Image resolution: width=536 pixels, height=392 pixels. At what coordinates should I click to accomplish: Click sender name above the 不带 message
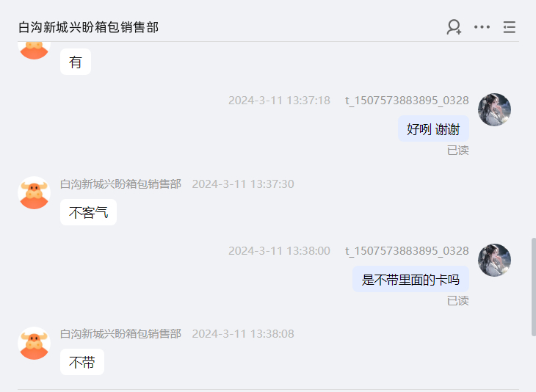pyautogui.click(x=120, y=333)
